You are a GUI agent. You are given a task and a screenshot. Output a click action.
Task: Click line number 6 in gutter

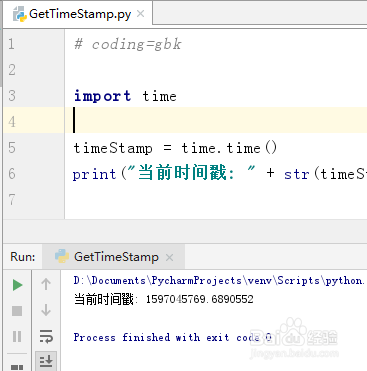12,174
